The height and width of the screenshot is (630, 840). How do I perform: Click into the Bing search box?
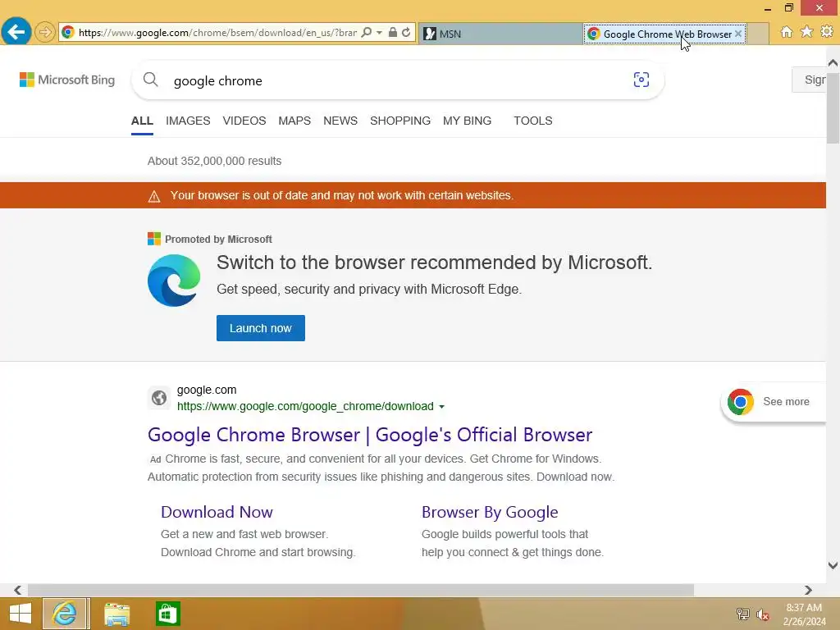pos(396,80)
